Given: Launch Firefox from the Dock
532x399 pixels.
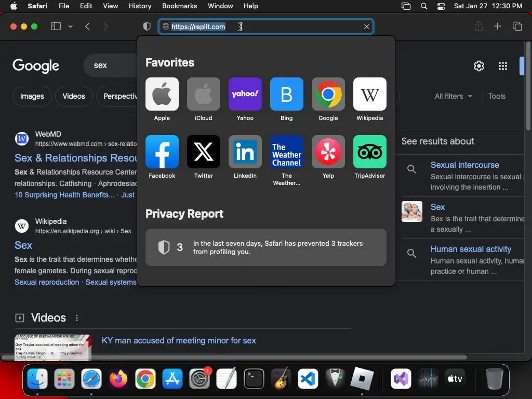Looking at the screenshot, I should (x=118, y=378).
